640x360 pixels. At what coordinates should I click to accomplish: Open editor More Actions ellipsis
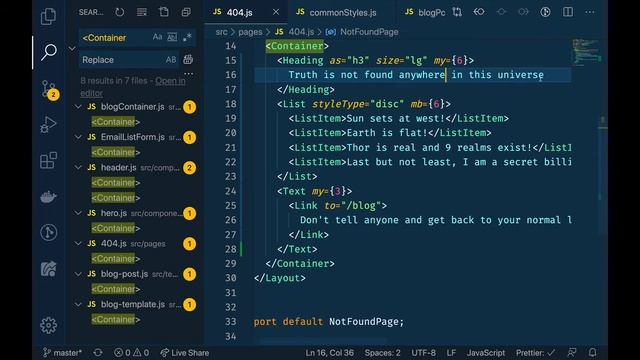pos(590,12)
